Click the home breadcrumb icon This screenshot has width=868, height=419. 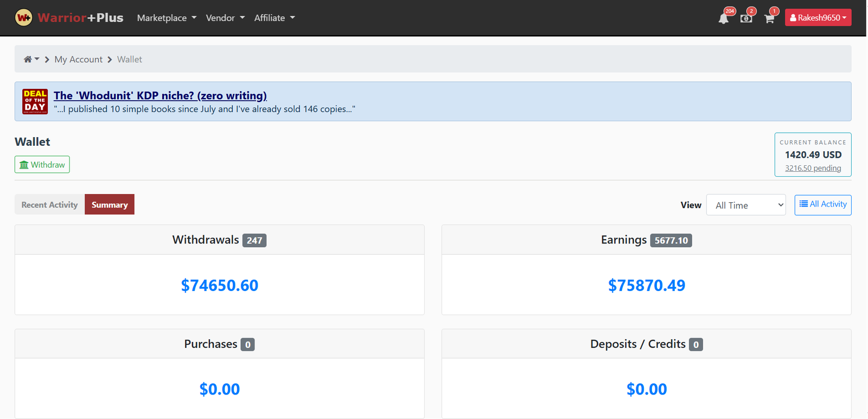(x=28, y=59)
